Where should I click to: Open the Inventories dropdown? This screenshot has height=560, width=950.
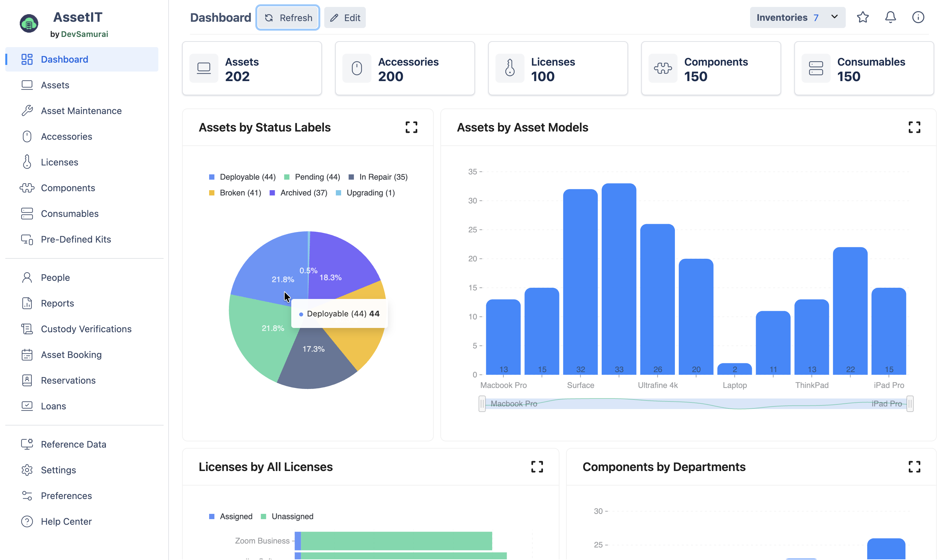[x=798, y=17]
